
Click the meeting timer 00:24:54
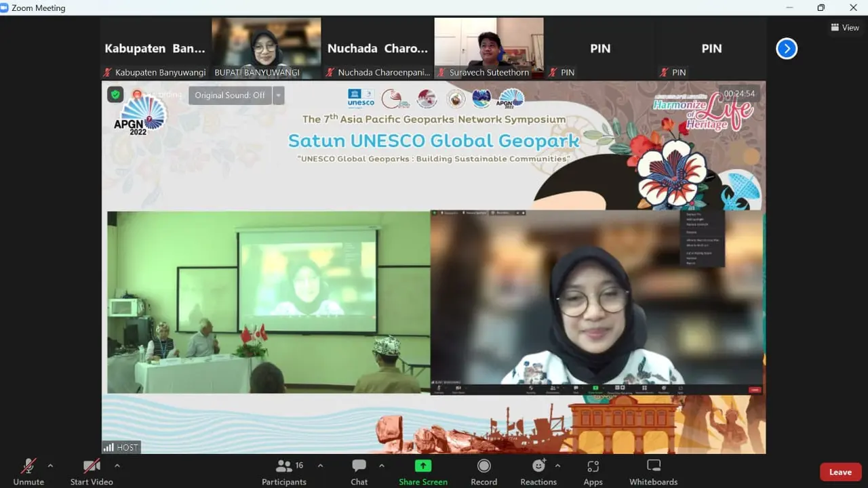[739, 94]
